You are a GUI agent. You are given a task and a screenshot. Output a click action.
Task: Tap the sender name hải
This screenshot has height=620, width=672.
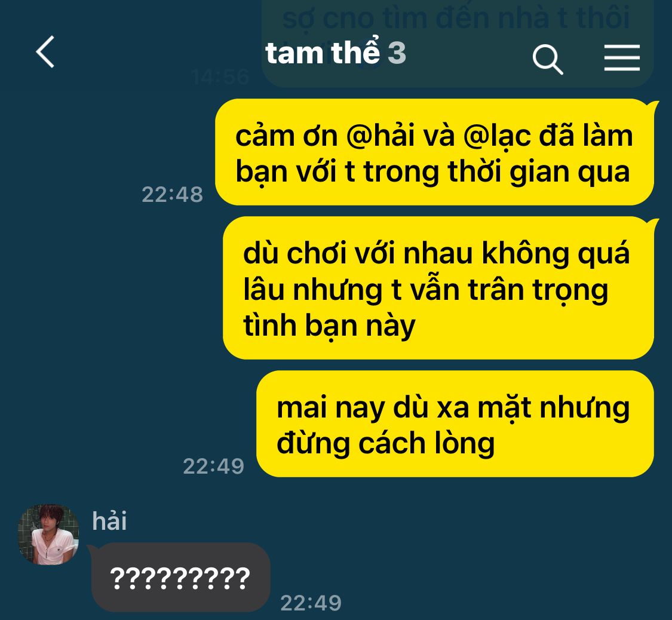click(109, 521)
